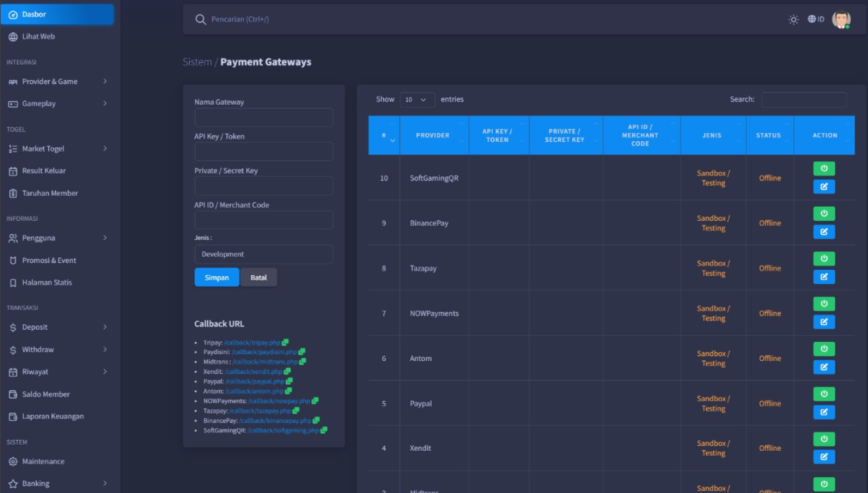Copy the Xendit callback URL
This screenshot has width=868, height=493.
pyautogui.click(x=288, y=371)
